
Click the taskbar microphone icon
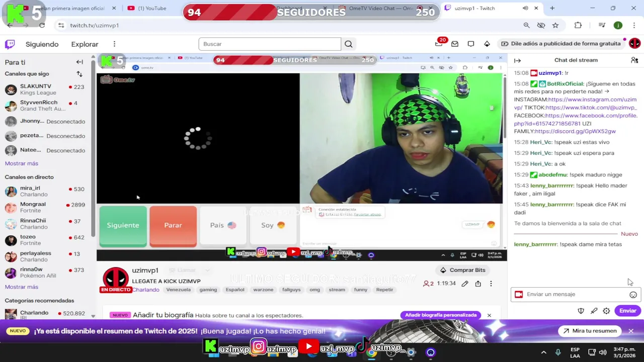coord(557,352)
